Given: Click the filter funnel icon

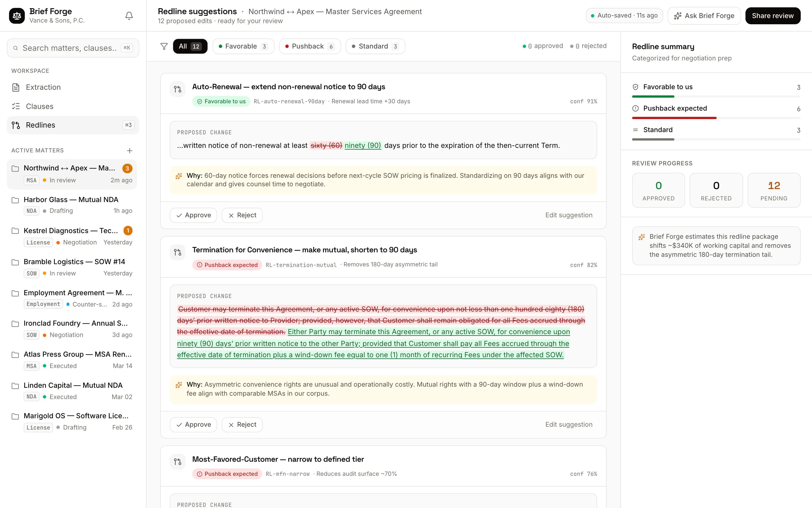Looking at the screenshot, I should 164,46.
